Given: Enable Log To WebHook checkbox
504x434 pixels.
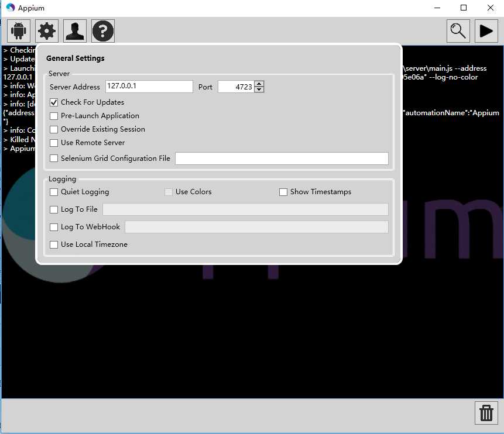Looking at the screenshot, I should (x=54, y=227).
